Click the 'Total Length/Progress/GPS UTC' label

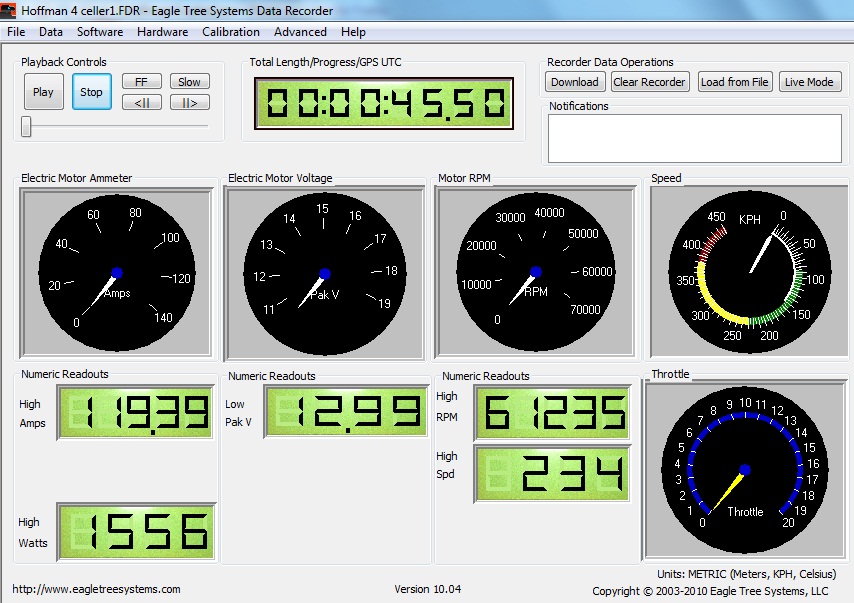325,62
